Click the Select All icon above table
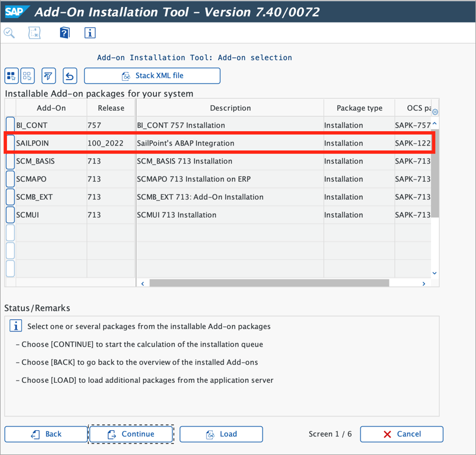Image resolution: width=476 pixels, height=455 pixels. pyautogui.click(x=12, y=76)
